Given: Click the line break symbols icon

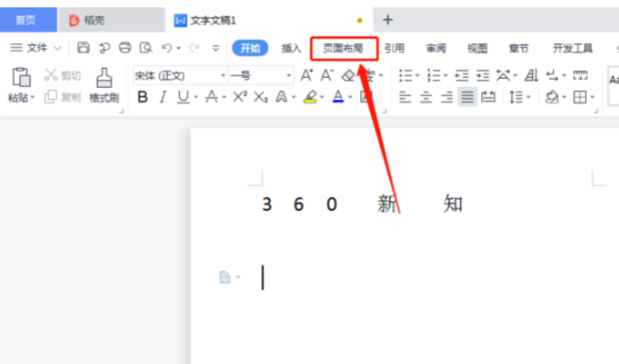Looking at the screenshot, I should pos(552,75).
